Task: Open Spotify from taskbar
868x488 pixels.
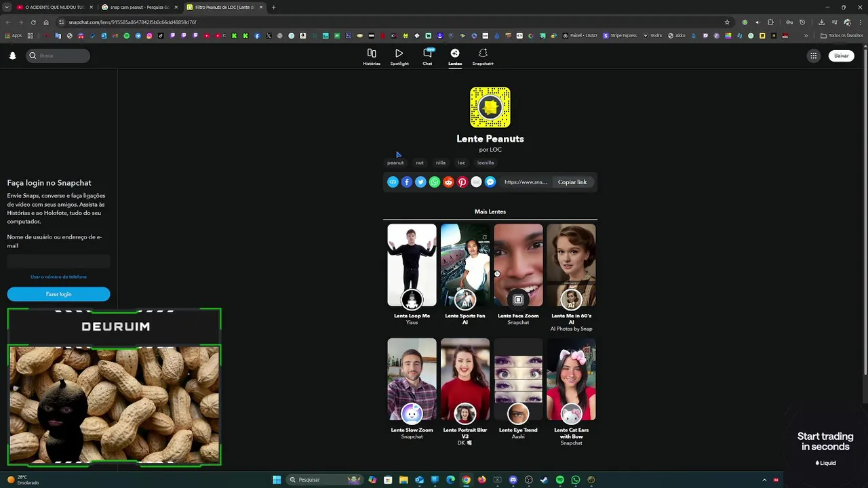Action: pyautogui.click(x=559, y=479)
